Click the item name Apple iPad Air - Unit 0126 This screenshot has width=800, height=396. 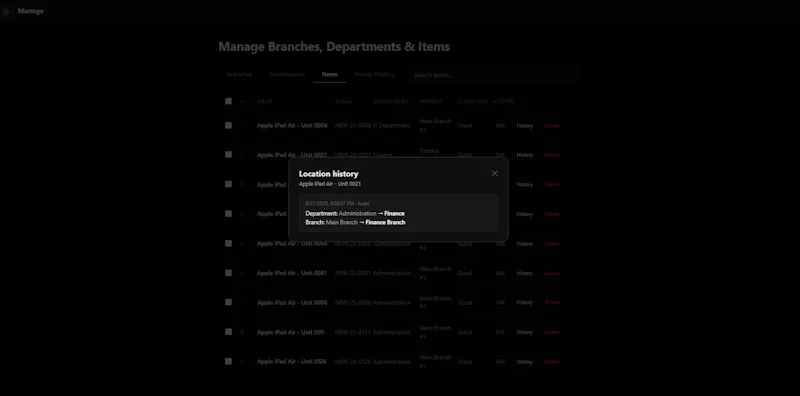click(292, 361)
